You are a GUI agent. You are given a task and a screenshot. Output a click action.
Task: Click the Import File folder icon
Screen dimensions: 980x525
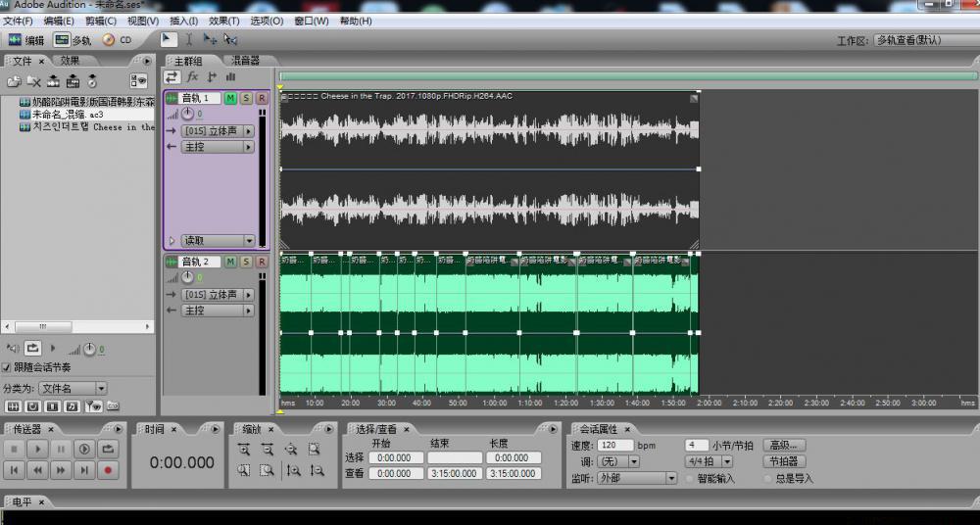[14, 81]
